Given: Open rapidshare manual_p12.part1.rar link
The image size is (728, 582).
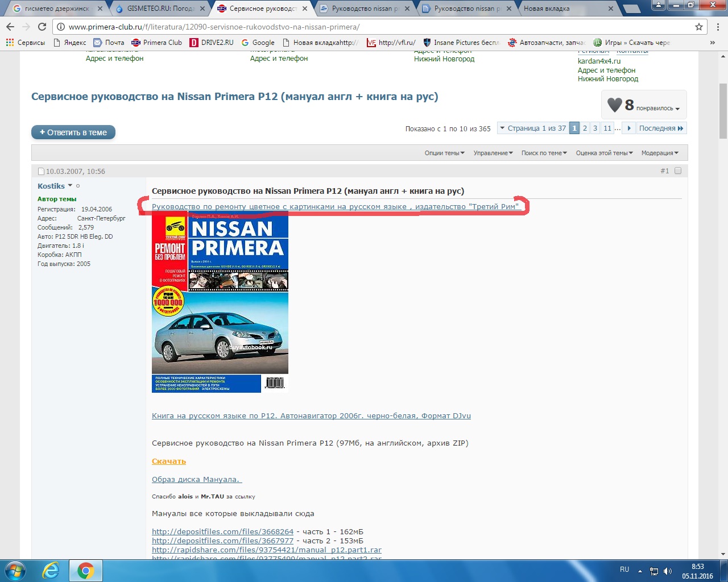Looking at the screenshot, I should tap(267, 550).
